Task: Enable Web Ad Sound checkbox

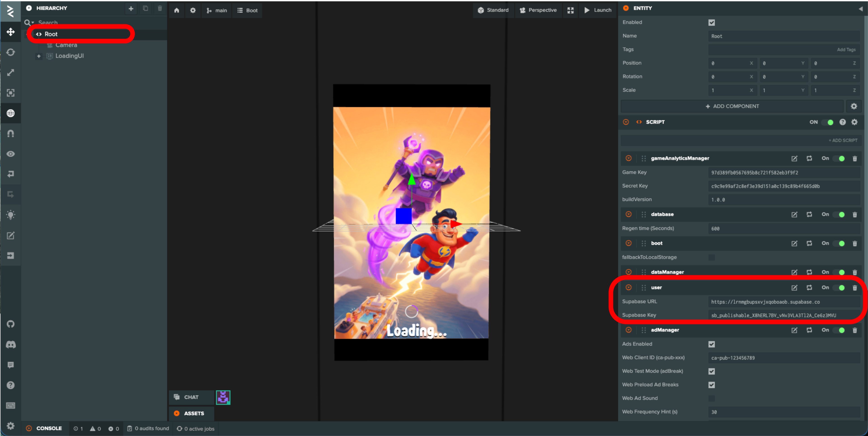Action: click(711, 398)
